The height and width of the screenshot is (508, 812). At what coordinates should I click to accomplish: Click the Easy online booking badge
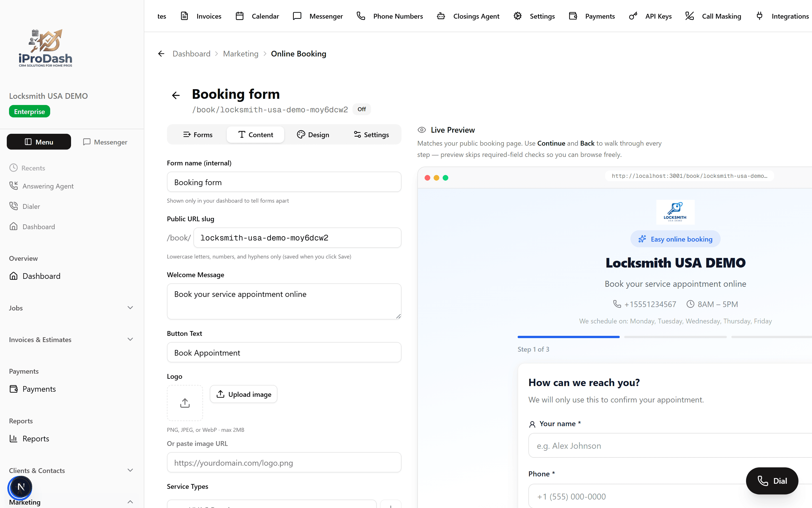point(675,239)
